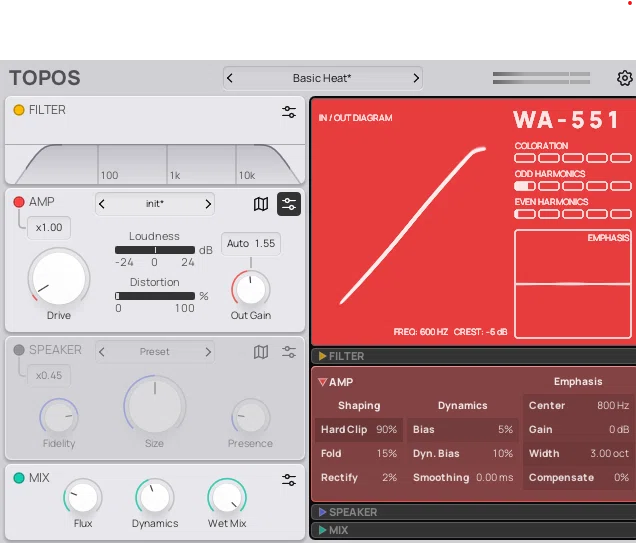Click the first EVEN HARMONICS indicator
The image size is (636, 543).
pos(525,214)
